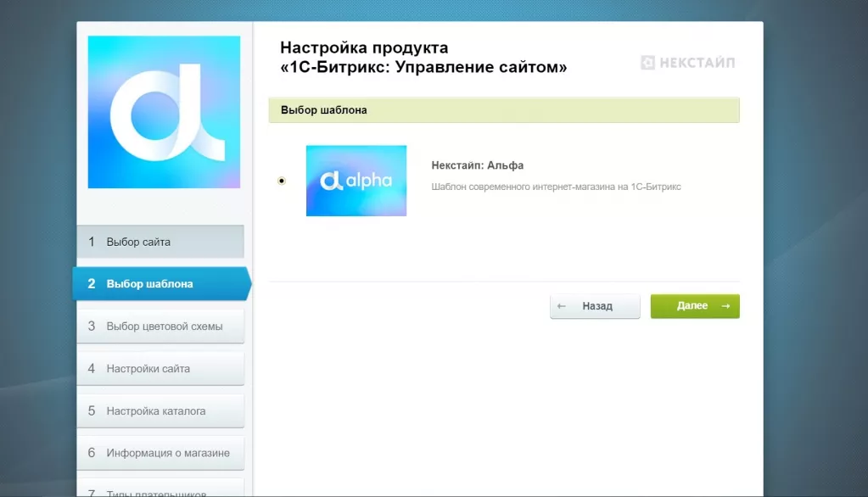Click the Некстайп: Альфа template title
Image resolution: width=868 pixels, height=497 pixels.
tap(477, 165)
